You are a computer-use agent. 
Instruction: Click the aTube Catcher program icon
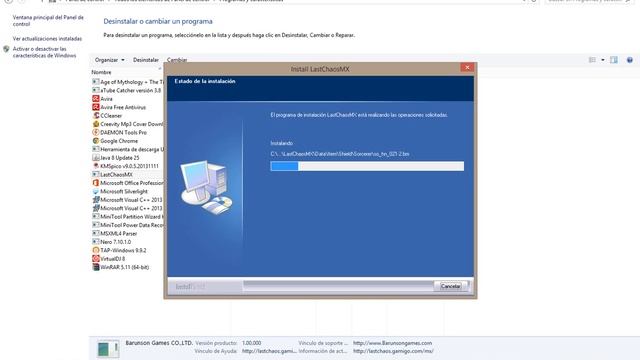(96, 90)
